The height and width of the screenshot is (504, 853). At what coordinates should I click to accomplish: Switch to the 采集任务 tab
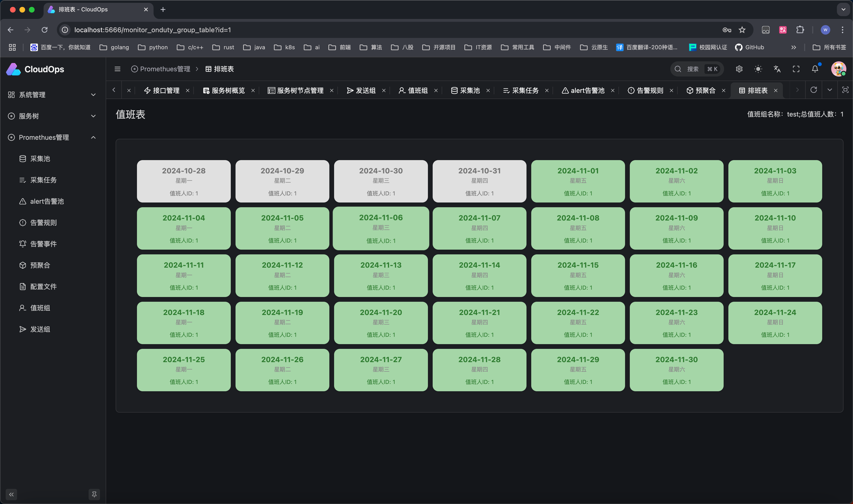pos(521,90)
